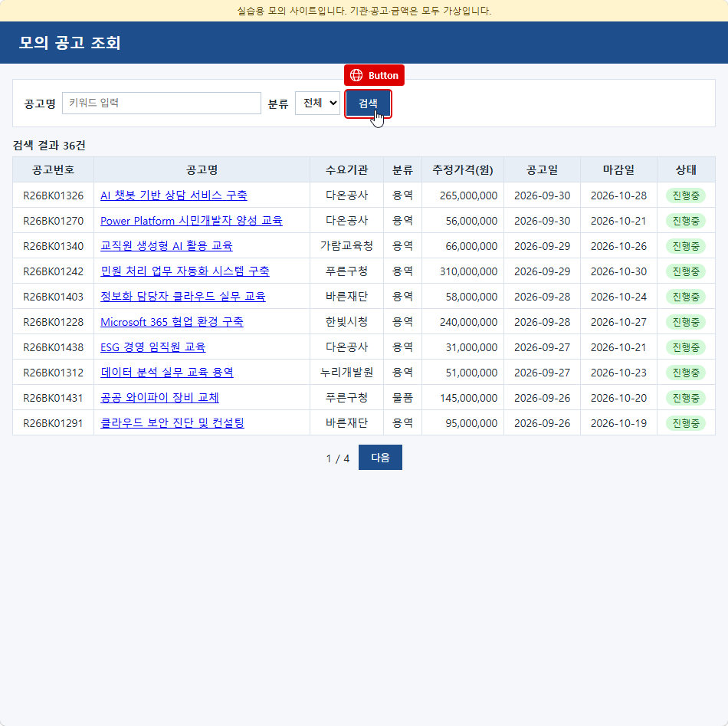The height and width of the screenshot is (726, 728).
Task: Select notice number R26BK01291
Action: click(54, 423)
